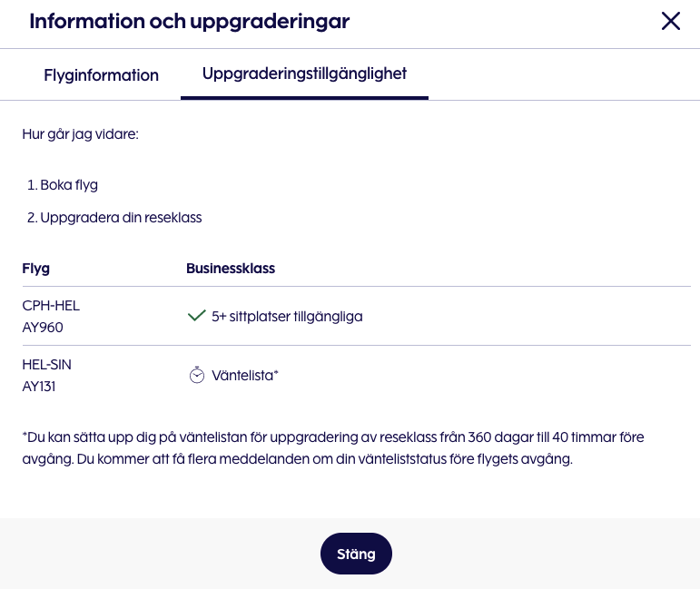Click the Flyg column header
700x589 pixels.
pos(35,269)
